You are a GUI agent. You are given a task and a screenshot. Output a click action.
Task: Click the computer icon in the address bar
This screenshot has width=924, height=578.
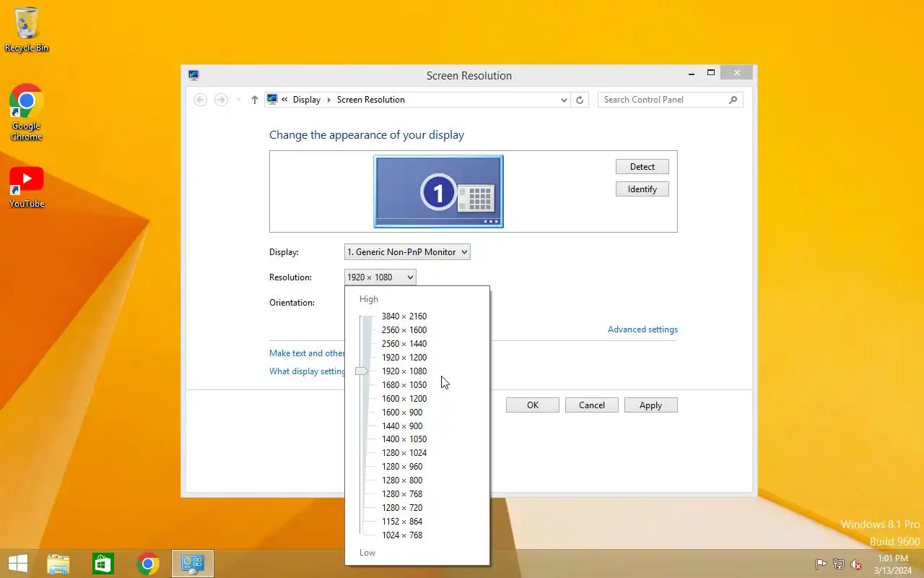click(x=272, y=100)
